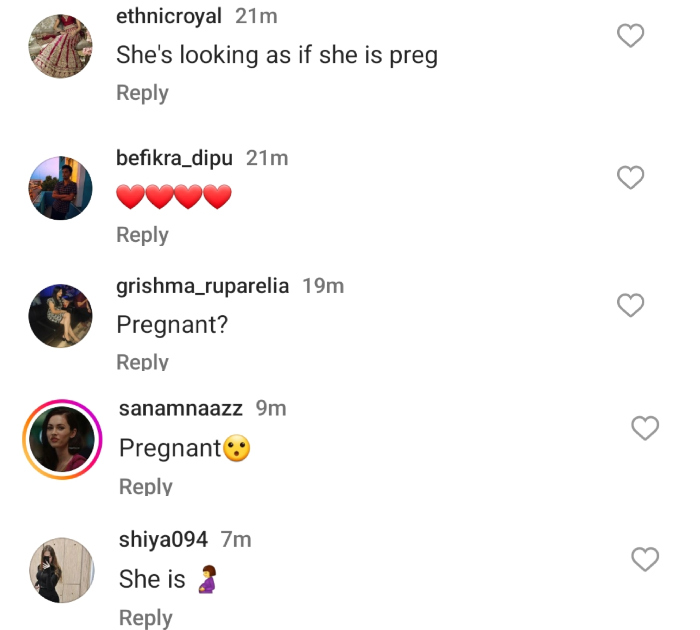Image resolution: width=700 pixels, height=630 pixels.
Task: Open grishma_ruparelia's profile picture
Action: pos(60,315)
